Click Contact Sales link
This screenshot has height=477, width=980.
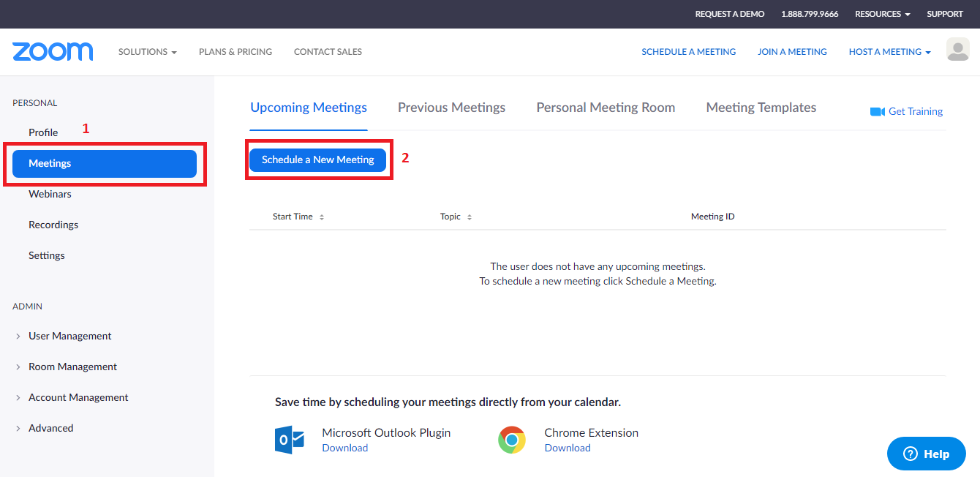click(328, 52)
